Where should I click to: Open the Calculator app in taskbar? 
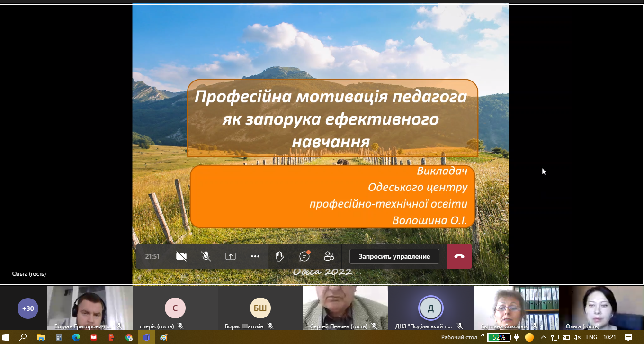click(x=59, y=337)
